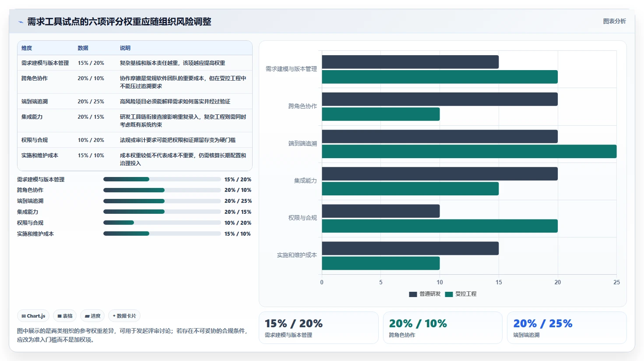Click the title icon beside the heading

pos(21,22)
